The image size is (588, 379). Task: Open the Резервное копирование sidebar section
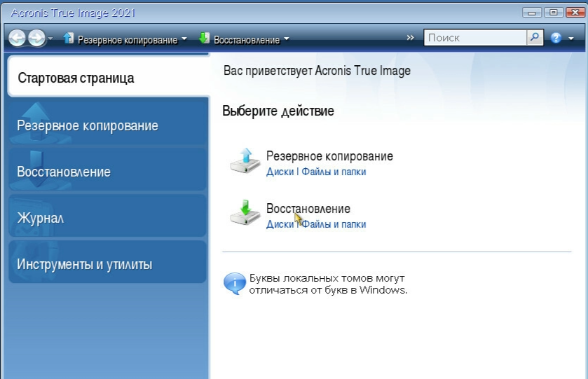coord(108,125)
